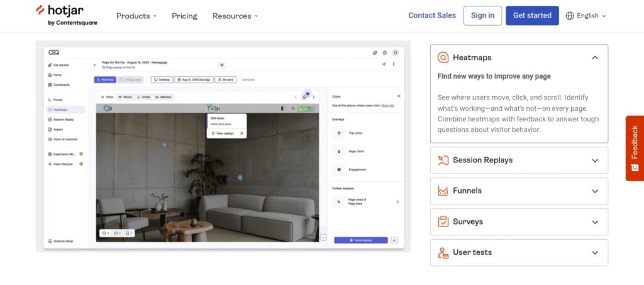Open the Hotjar logo homepage link
Screen dimensions: 644x285
[66, 15]
